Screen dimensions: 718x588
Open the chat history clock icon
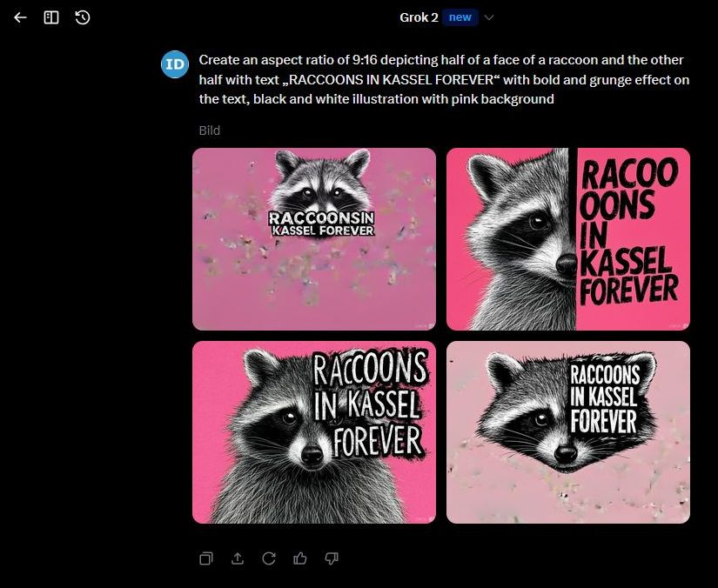point(83,17)
